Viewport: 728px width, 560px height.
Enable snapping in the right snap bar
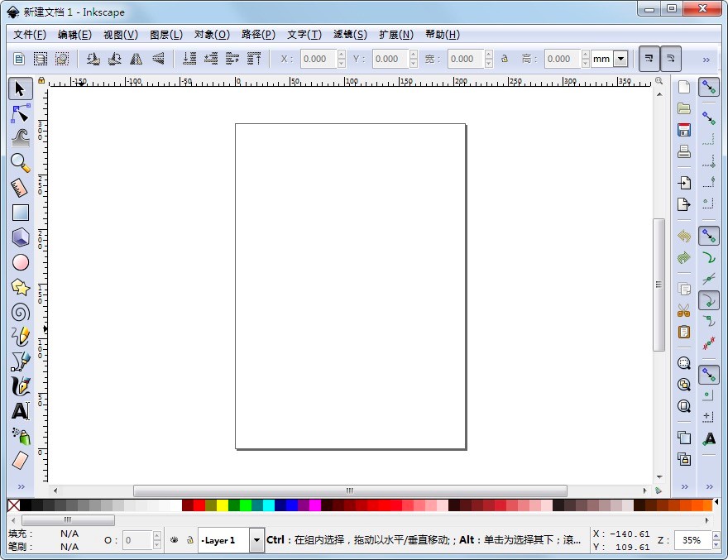point(708,86)
